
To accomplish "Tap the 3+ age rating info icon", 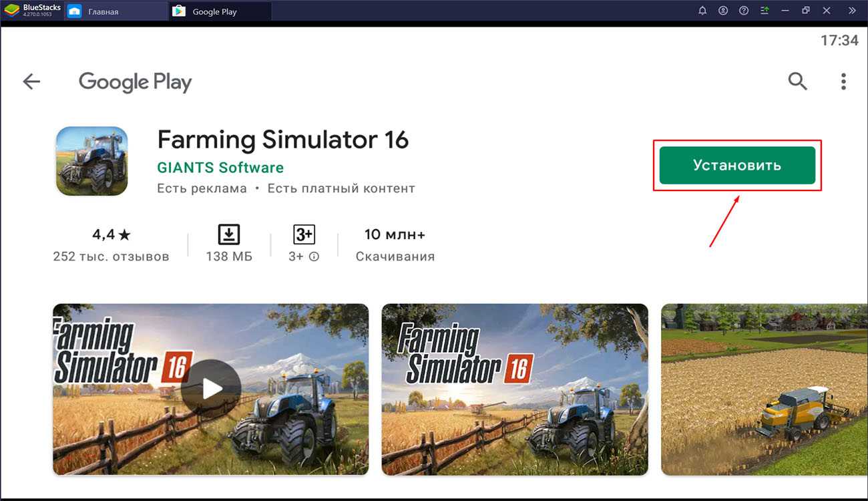I will coord(314,257).
